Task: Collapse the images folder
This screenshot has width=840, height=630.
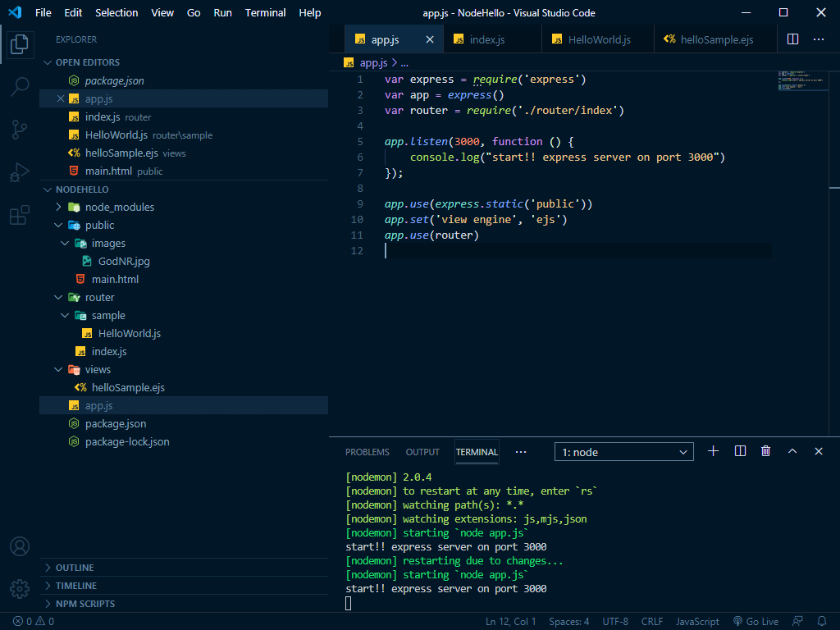Action: click(x=65, y=243)
